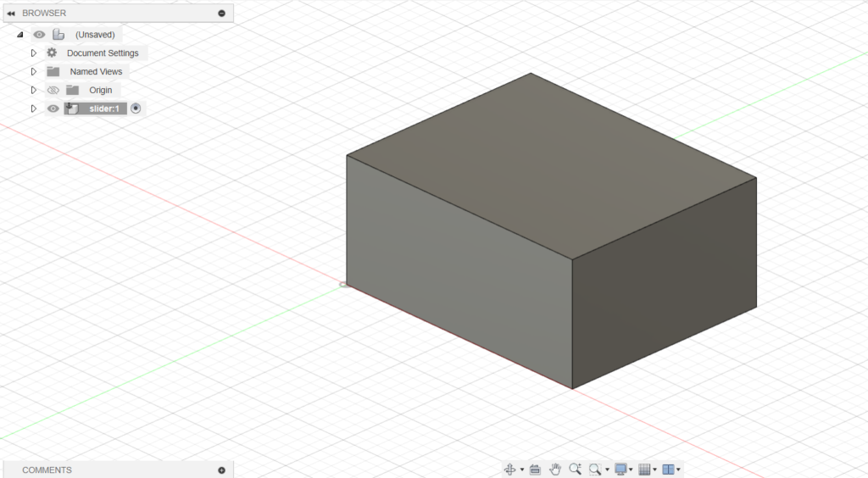Click the BROWSER panel title

point(44,13)
